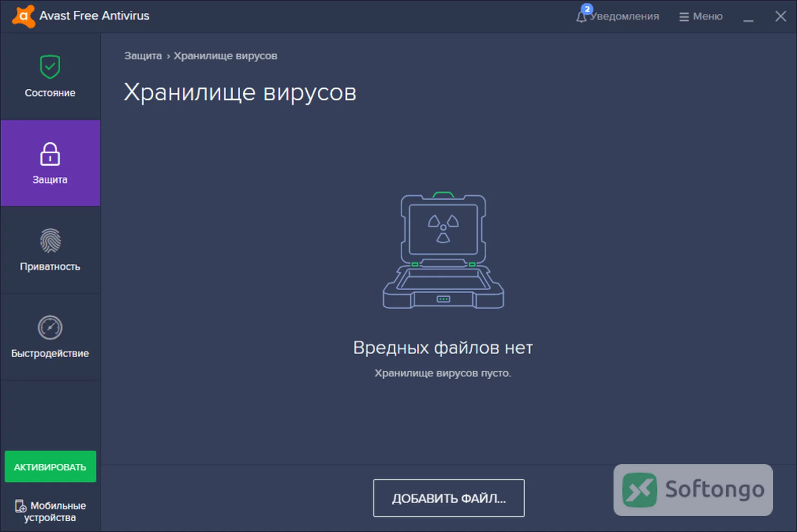Open the Меню hamburger menu
The width and height of the screenshot is (797, 532).
[701, 17]
